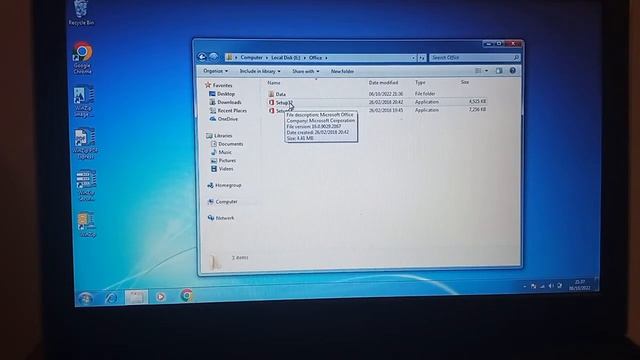Expand the arrow after Office in the breadcrumb
Viewport: 640px width, 360px height.
tap(326, 58)
